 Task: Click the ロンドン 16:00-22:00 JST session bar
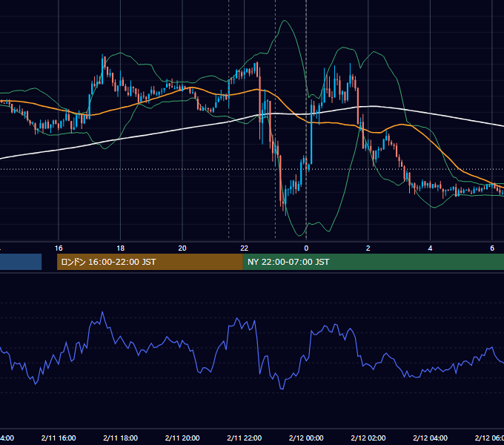tap(150, 262)
